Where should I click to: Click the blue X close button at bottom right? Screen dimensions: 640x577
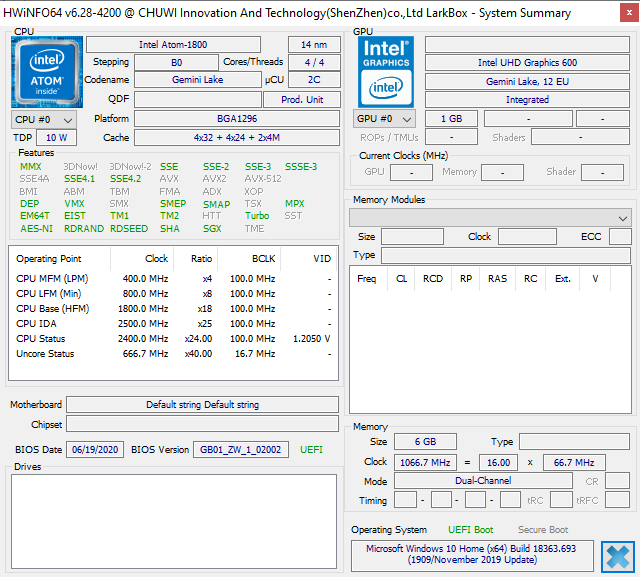[x=618, y=557]
